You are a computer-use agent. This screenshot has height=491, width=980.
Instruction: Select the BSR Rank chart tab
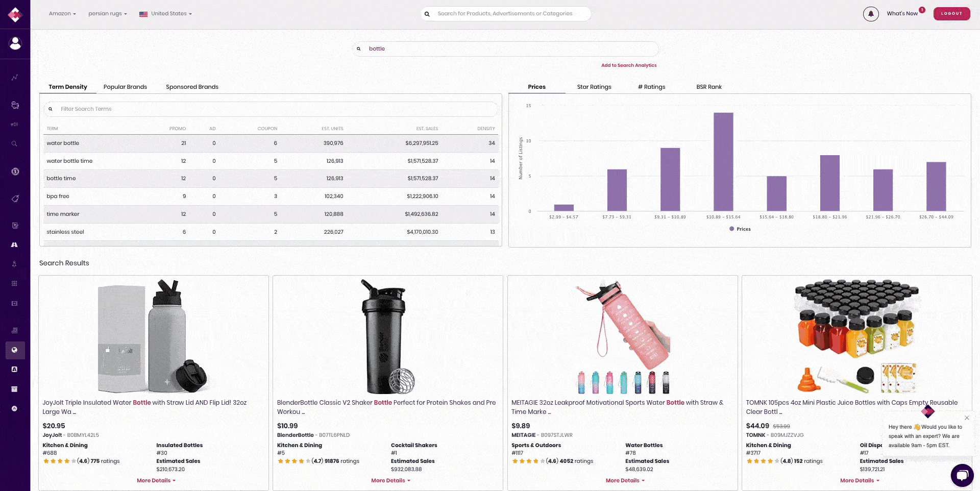[x=709, y=87]
